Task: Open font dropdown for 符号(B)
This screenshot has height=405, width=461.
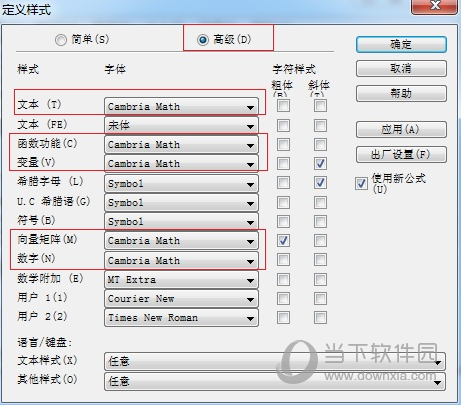Action: click(181, 222)
